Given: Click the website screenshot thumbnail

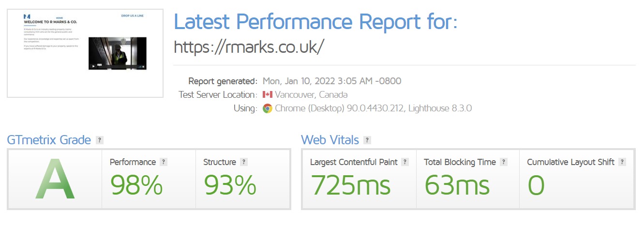Looking at the screenshot, I should pyautogui.click(x=85, y=53).
